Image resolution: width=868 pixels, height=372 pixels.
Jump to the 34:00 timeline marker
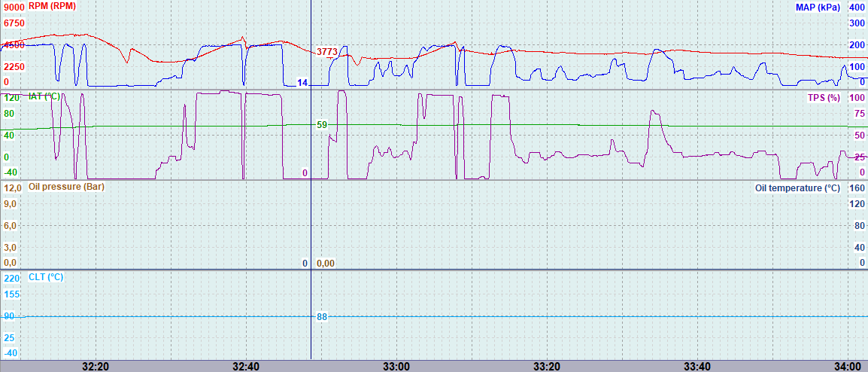[848, 366]
